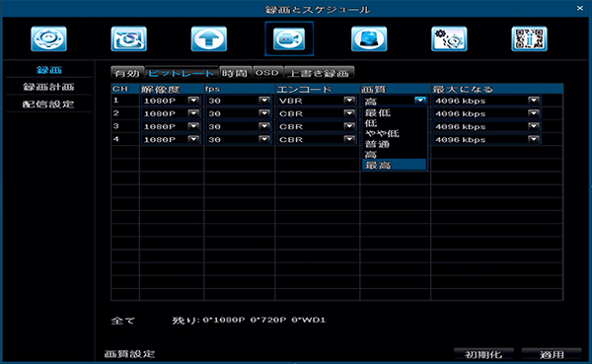Click the 画質設定 status text

pyautogui.click(x=129, y=354)
